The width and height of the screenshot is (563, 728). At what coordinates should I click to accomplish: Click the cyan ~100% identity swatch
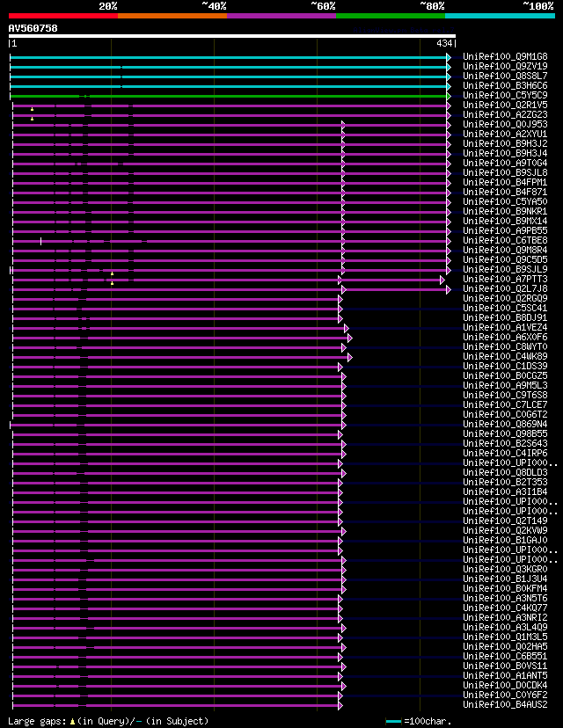(500, 16)
